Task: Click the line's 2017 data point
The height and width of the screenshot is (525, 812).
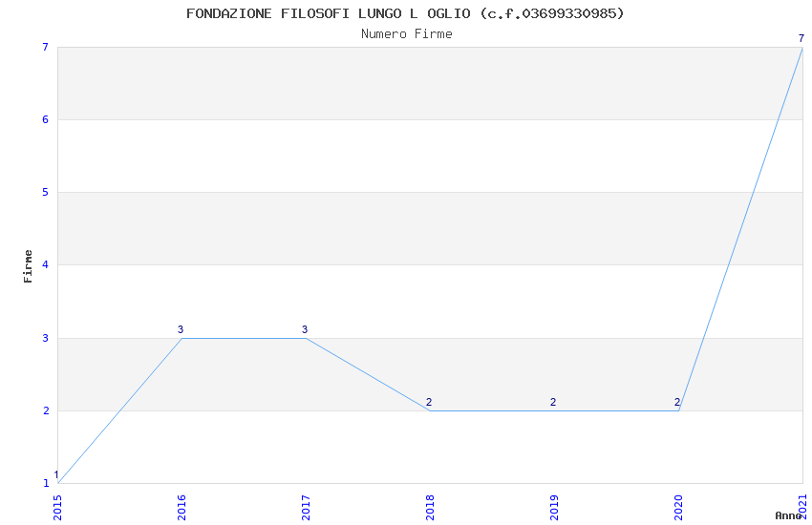Action: tap(306, 338)
